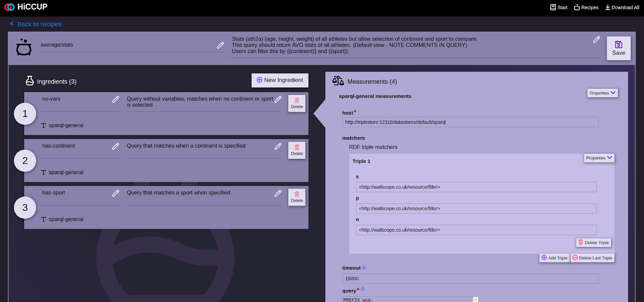Click the query info icon
The height and width of the screenshot is (302, 644).
coord(363,289)
